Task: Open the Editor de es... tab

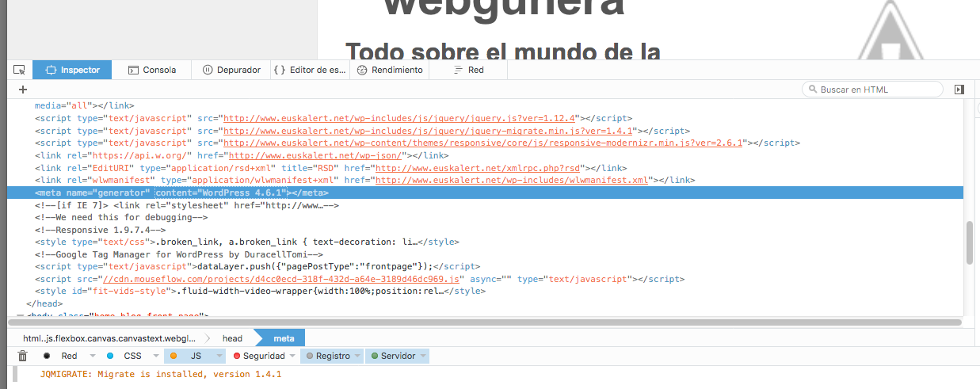Action: 310,70
